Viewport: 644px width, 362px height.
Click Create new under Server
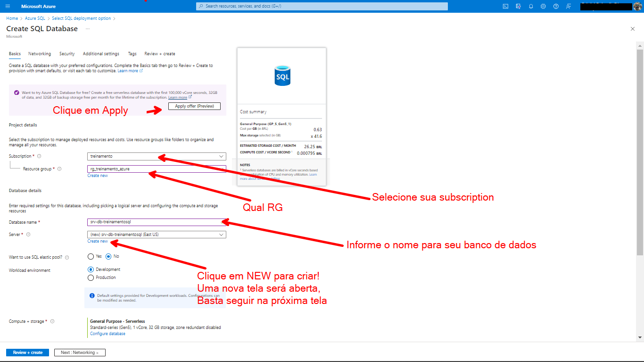click(97, 241)
